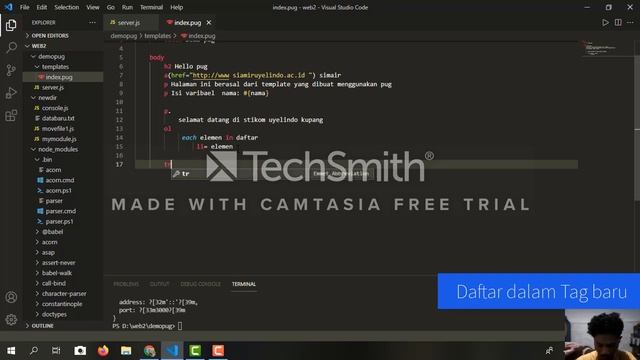
Task: Open databaru.txt in the file tree
Action: tap(63, 118)
